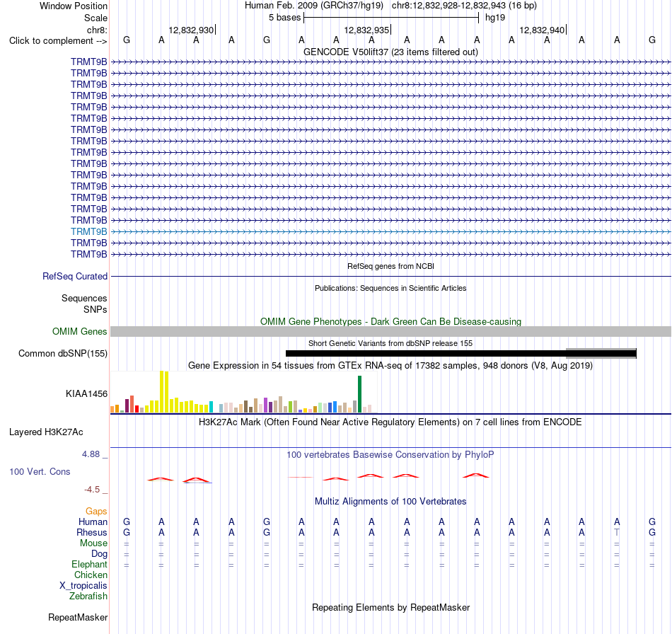Click the 'Click to complement -->' label

pyautogui.click(x=58, y=41)
